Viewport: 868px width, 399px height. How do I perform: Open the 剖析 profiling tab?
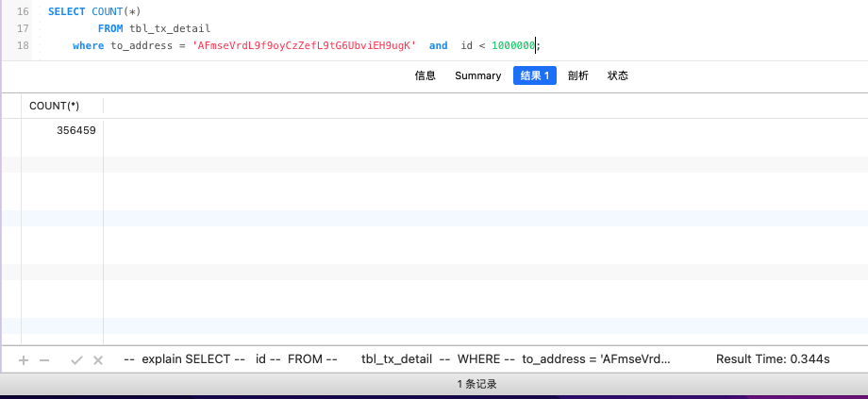pyautogui.click(x=578, y=75)
